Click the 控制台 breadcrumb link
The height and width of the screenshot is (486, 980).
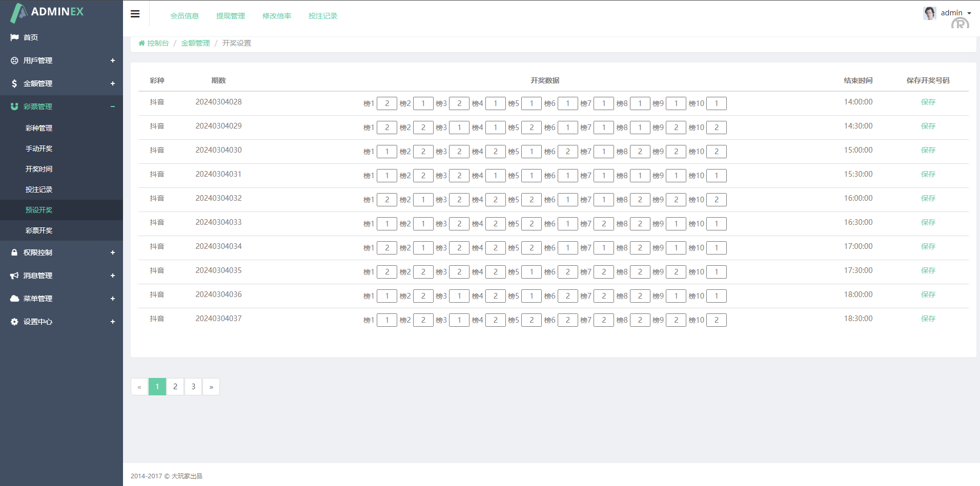coord(157,43)
